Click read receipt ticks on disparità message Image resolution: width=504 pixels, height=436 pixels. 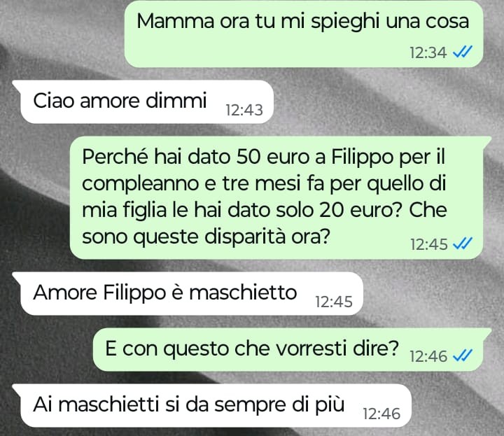(x=462, y=244)
